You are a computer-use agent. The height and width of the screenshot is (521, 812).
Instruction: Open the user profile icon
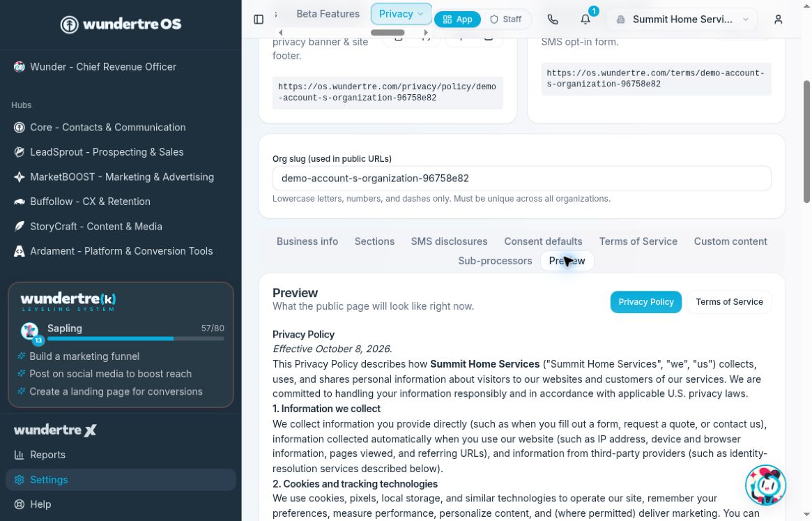point(778,20)
